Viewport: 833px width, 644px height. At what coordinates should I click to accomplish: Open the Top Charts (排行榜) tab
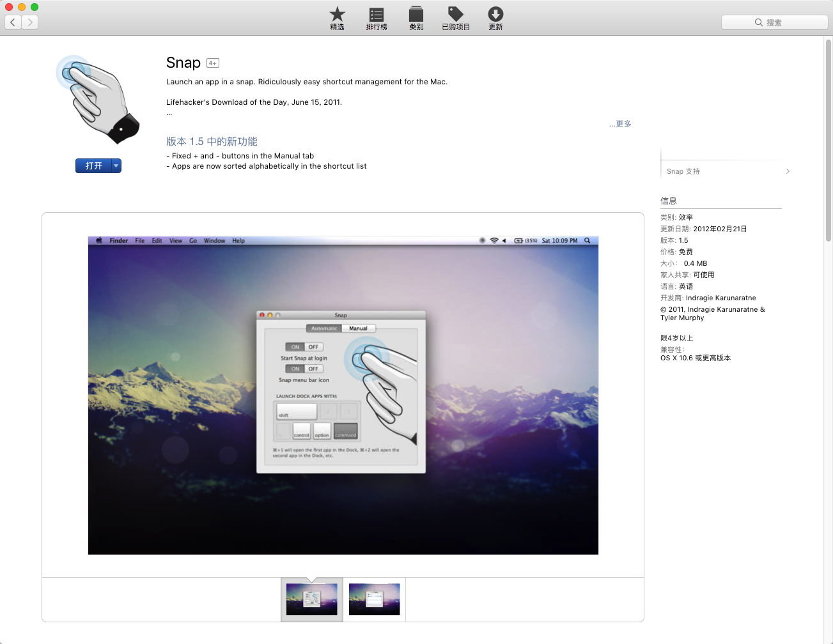pyautogui.click(x=377, y=18)
